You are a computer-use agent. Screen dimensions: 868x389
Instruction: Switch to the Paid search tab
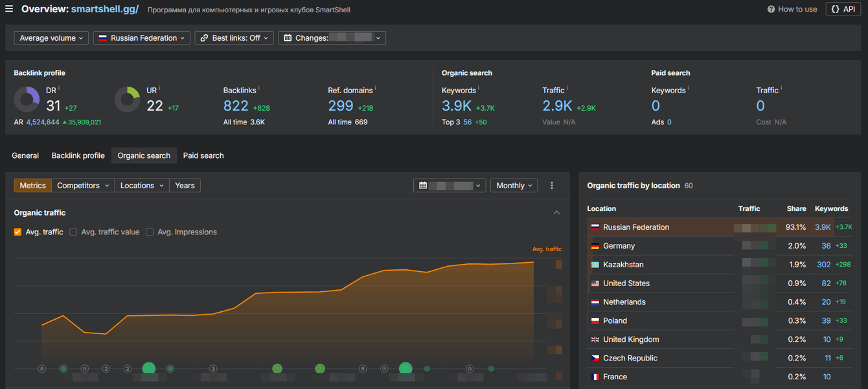pos(203,155)
